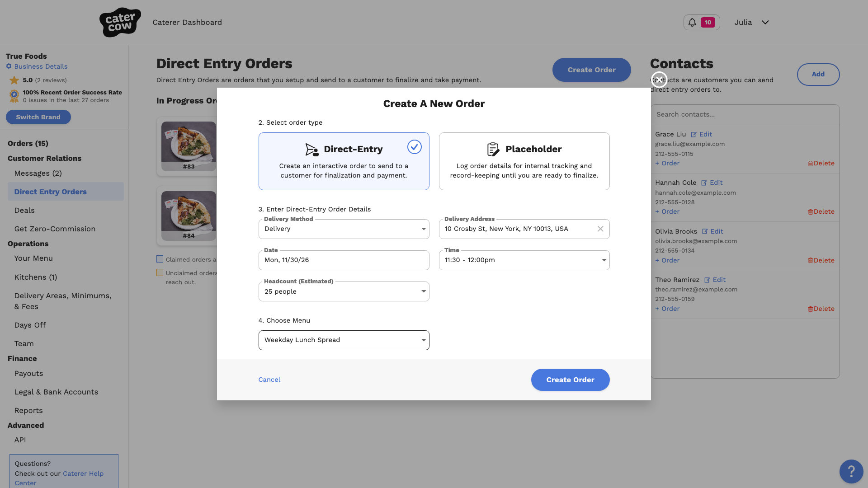Open Payouts under Finance
This screenshot has width=868, height=488.
pyautogui.click(x=28, y=373)
